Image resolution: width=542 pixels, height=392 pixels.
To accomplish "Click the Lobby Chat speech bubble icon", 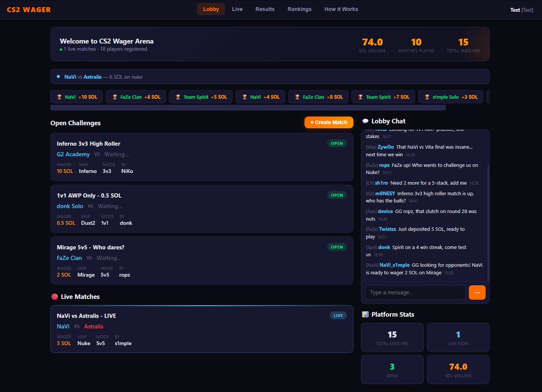I will (x=365, y=121).
